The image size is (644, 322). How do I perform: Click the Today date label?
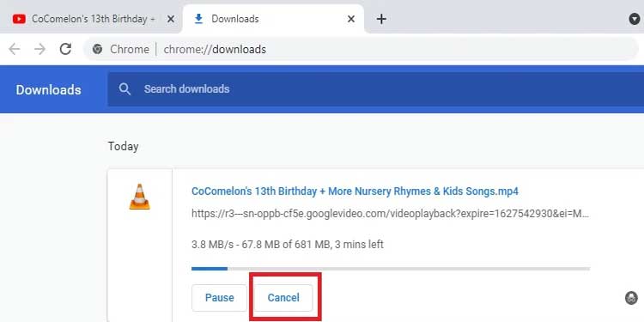click(123, 147)
